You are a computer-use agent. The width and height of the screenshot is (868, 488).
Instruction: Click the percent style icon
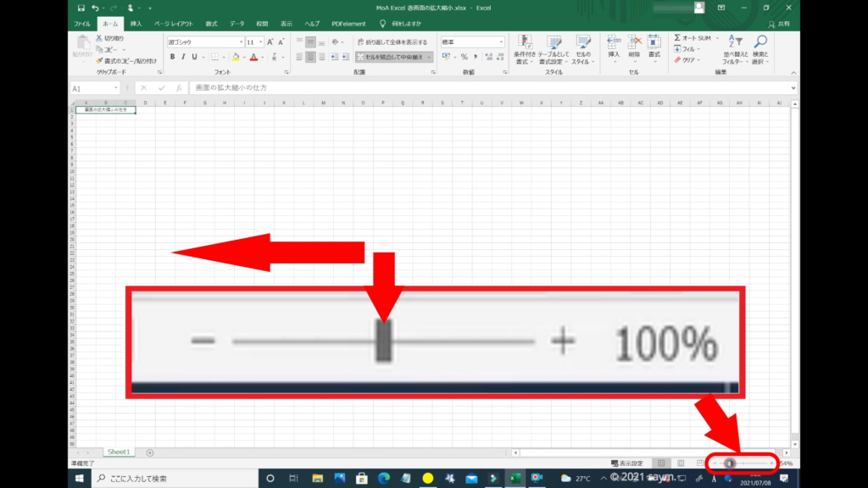[464, 57]
